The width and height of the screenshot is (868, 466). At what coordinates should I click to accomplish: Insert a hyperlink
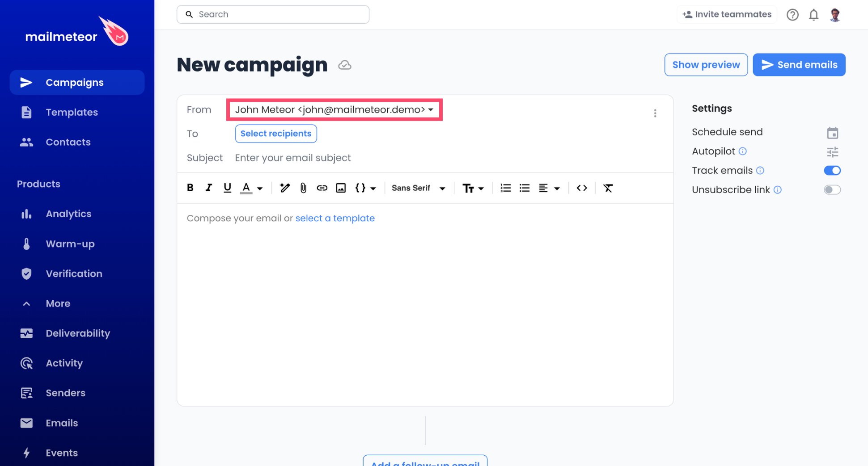322,188
